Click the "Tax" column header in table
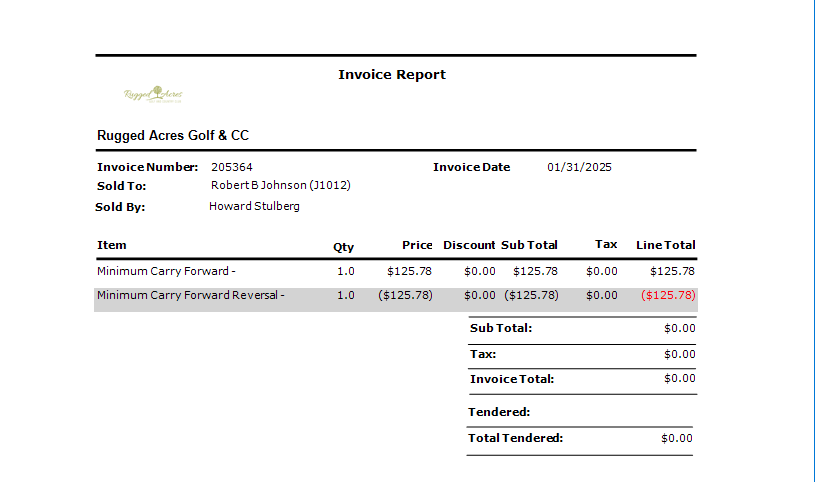This screenshot has height=482, width=815. (606, 244)
